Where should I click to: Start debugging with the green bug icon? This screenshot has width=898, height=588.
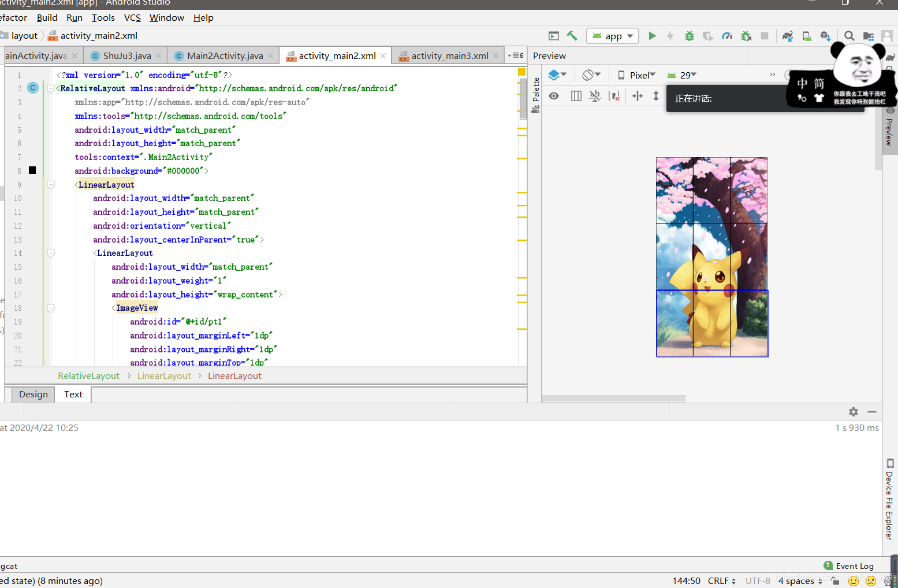689,36
